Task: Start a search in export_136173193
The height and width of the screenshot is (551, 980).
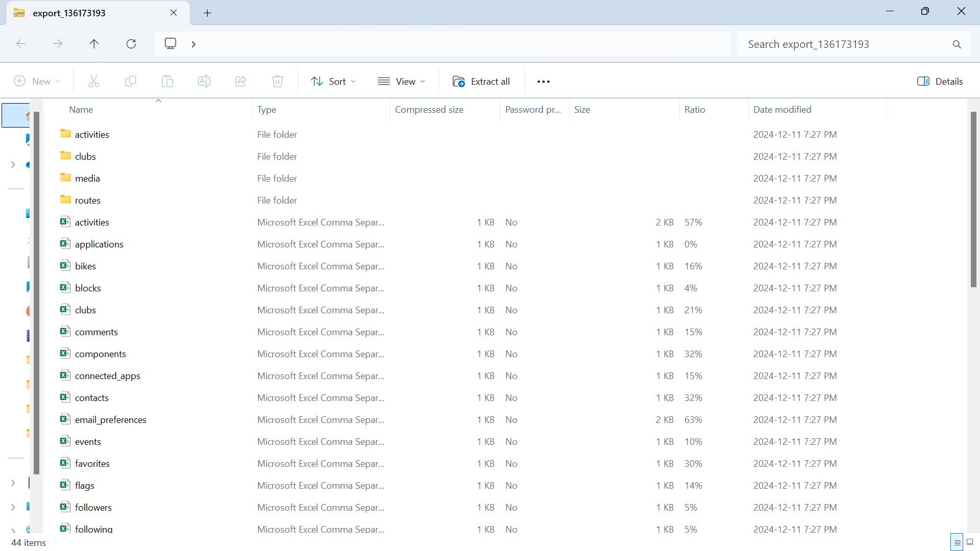Action: point(852,44)
